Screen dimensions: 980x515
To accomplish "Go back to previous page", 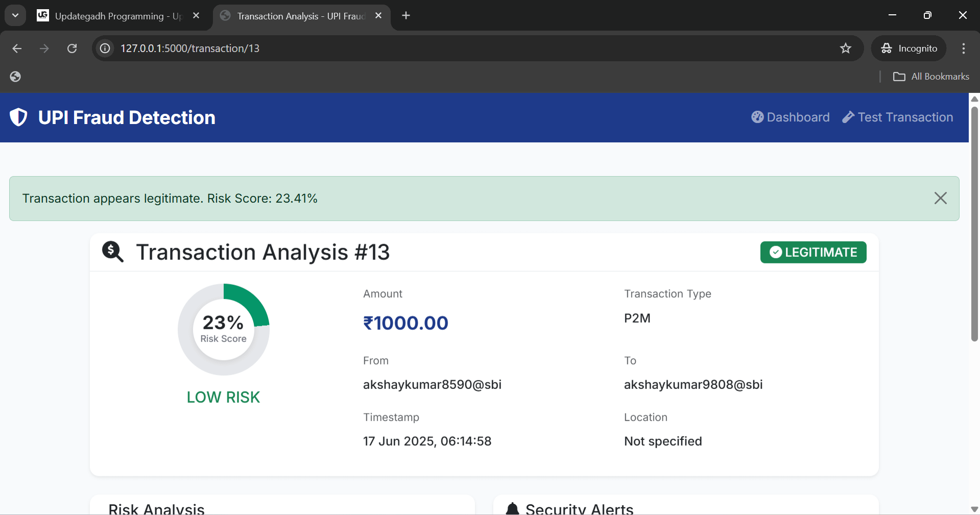I will tap(17, 48).
